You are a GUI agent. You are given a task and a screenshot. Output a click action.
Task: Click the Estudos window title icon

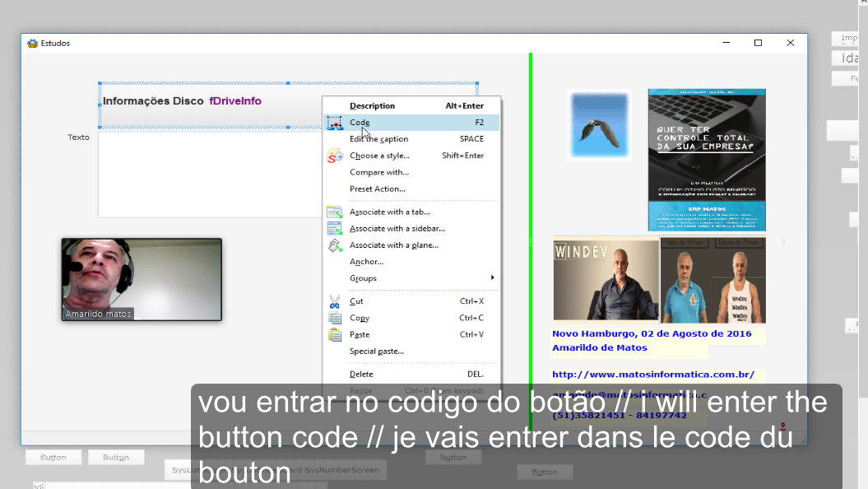pyautogui.click(x=33, y=43)
